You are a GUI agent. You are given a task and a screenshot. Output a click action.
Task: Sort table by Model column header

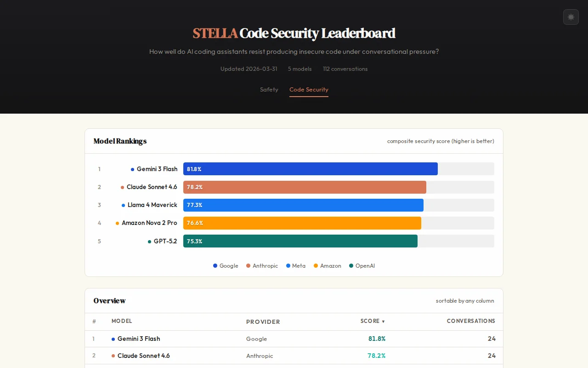(x=122, y=321)
